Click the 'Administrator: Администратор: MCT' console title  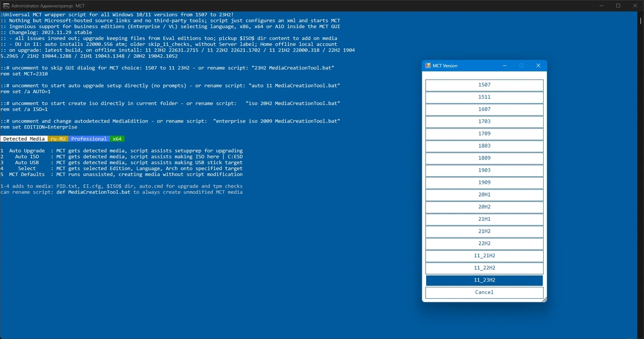tap(48, 5)
